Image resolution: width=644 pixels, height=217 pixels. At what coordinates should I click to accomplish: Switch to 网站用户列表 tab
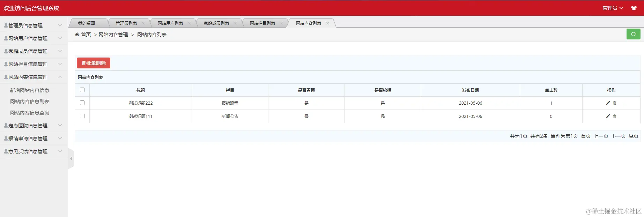tap(170, 23)
